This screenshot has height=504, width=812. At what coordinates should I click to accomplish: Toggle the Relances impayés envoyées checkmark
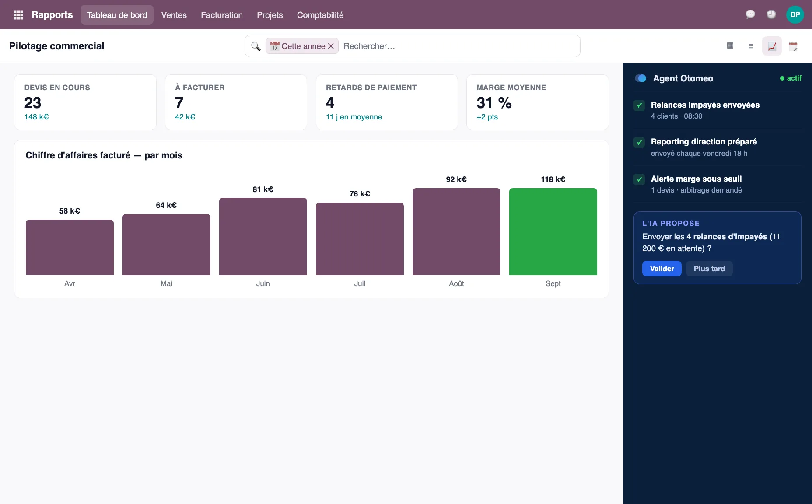639,105
